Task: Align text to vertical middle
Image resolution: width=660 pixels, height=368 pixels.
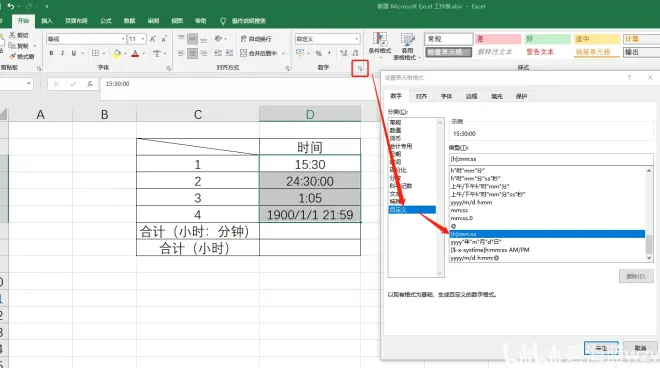Action: point(192,39)
